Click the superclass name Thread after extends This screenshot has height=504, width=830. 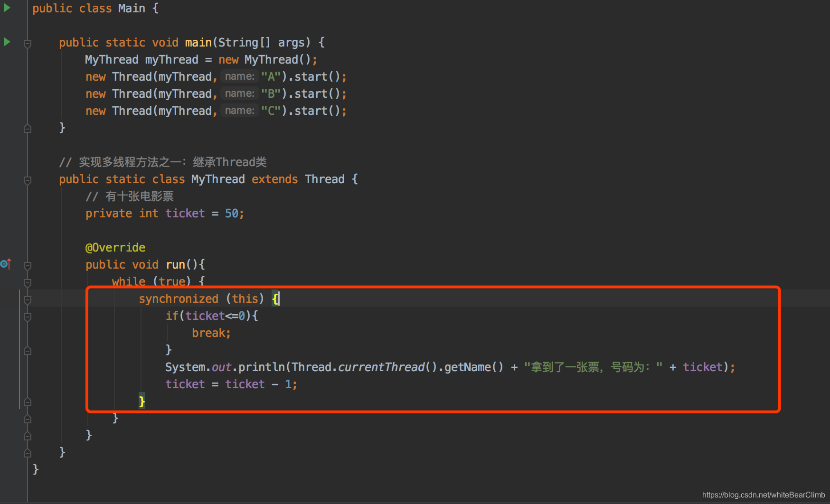click(325, 179)
